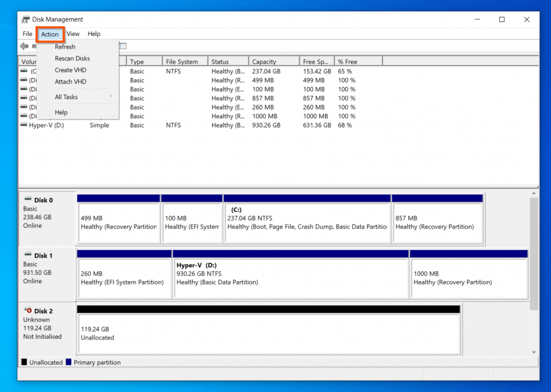Image resolution: width=551 pixels, height=392 pixels.
Task: Click the disk icon next to Disk 0
Action: coord(28,199)
